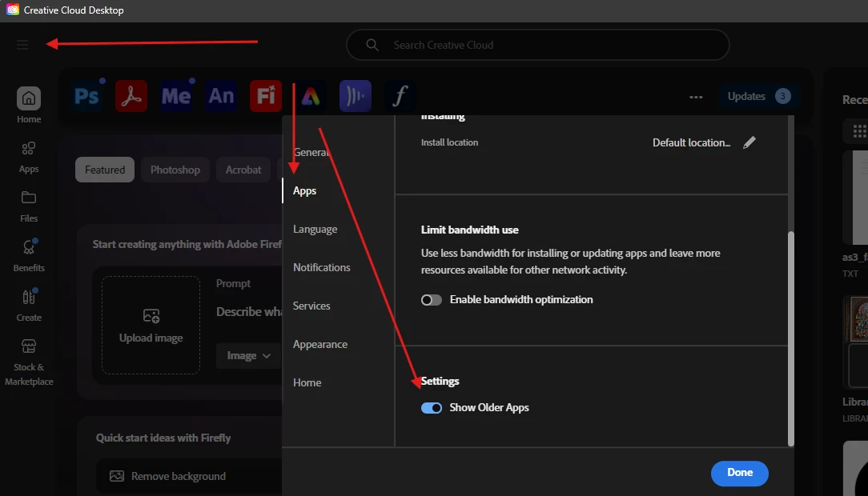
Task: Select the Notifications preferences tab
Action: point(322,268)
